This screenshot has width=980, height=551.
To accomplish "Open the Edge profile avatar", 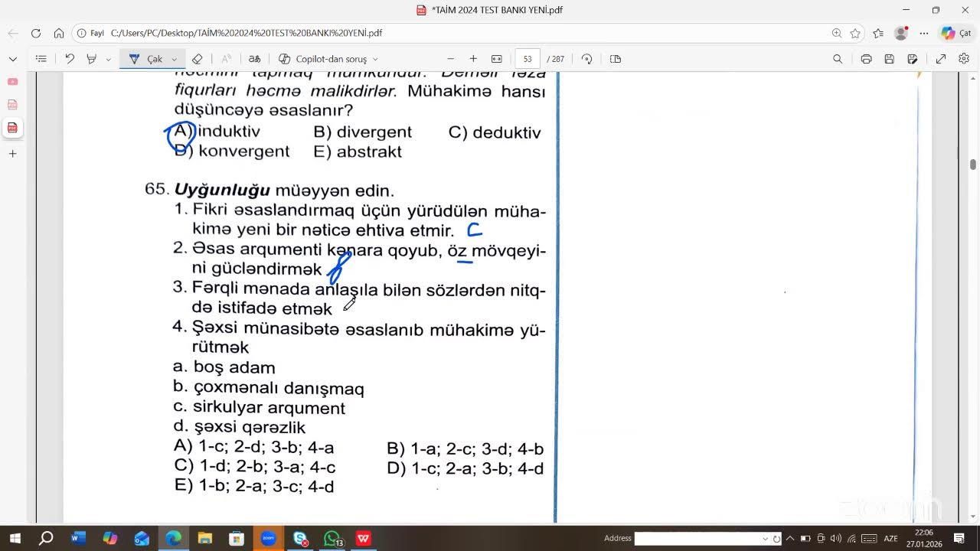I will pyautogui.click(x=901, y=33).
